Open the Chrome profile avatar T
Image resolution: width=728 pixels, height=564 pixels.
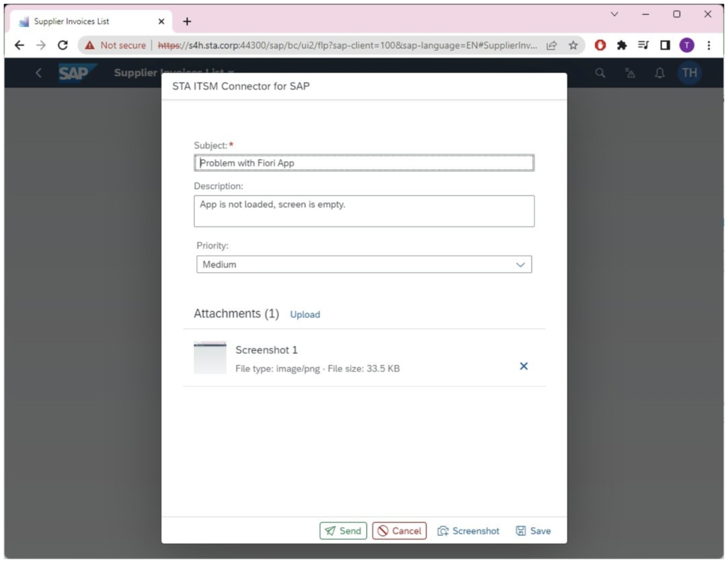687,45
